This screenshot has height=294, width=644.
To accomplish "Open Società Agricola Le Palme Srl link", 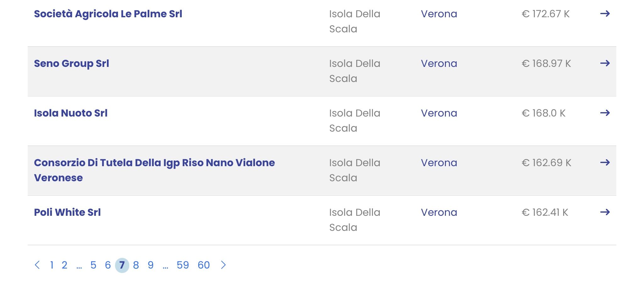I will click(x=108, y=14).
